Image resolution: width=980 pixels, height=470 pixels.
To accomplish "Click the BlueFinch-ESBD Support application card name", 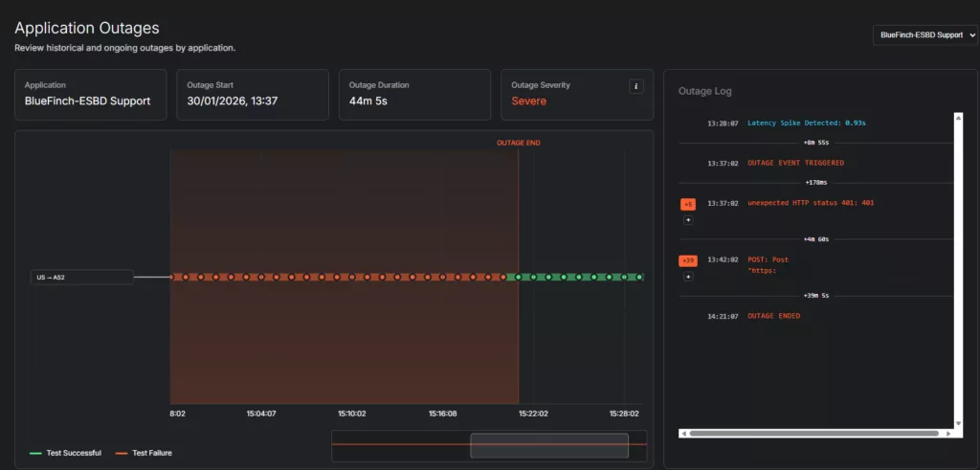I will (87, 101).
